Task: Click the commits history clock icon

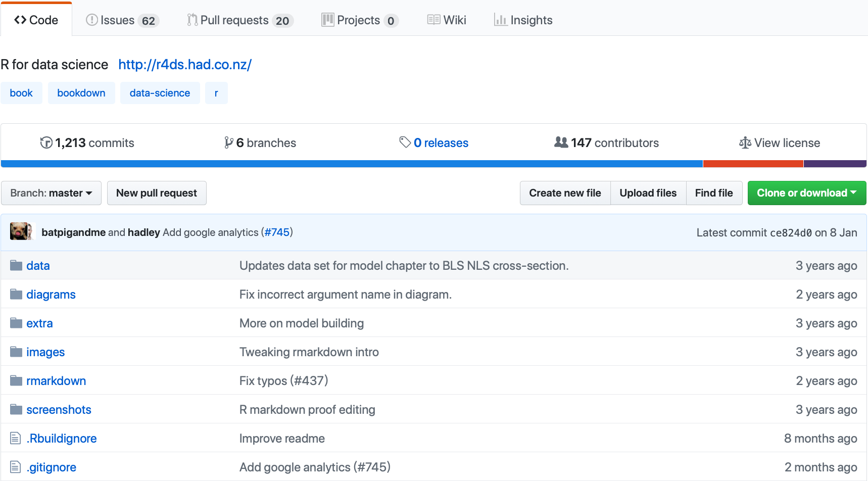Action: click(x=46, y=143)
